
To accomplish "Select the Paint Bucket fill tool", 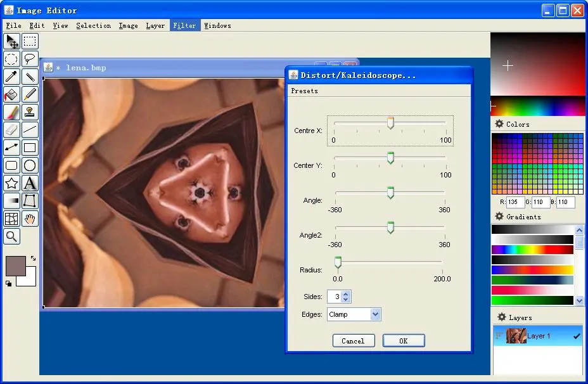I will tap(11, 94).
